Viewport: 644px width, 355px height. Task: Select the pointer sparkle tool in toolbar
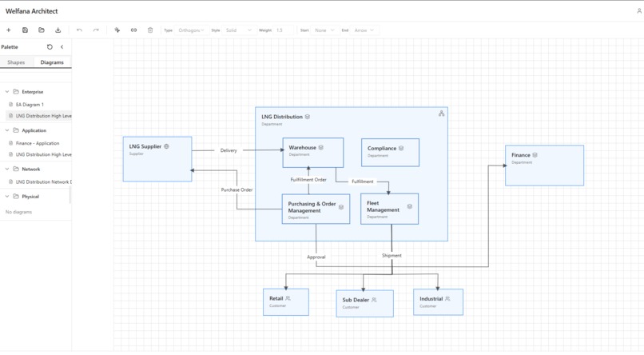(x=117, y=30)
